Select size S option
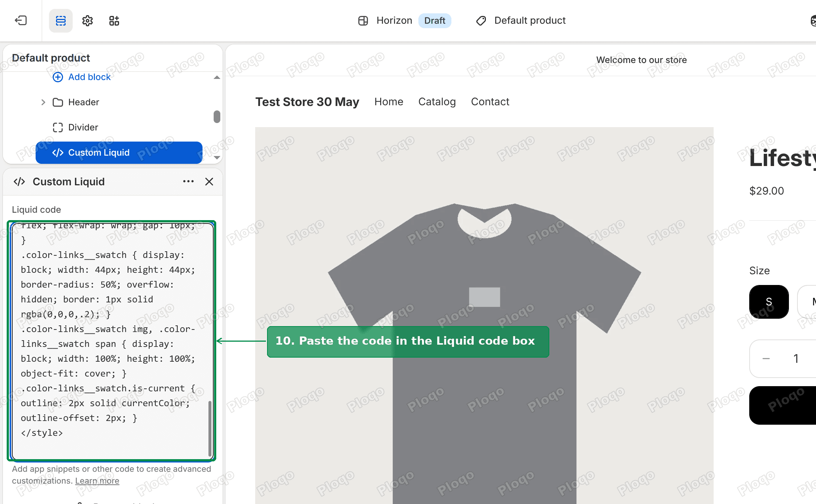 coord(769,302)
